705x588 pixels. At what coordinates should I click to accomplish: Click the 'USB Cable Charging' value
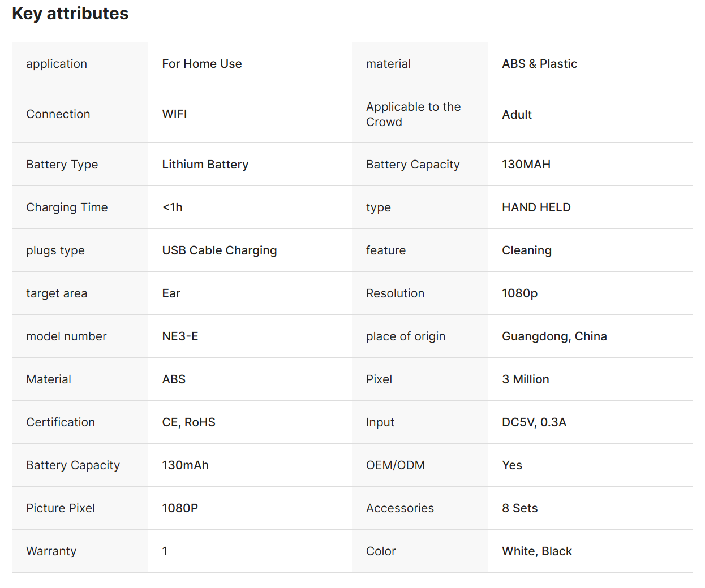(220, 250)
